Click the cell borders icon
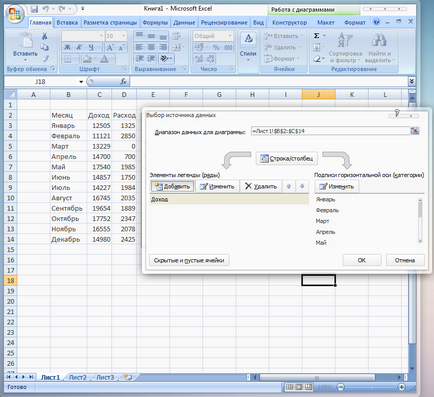The image size is (434, 397). (68, 59)
